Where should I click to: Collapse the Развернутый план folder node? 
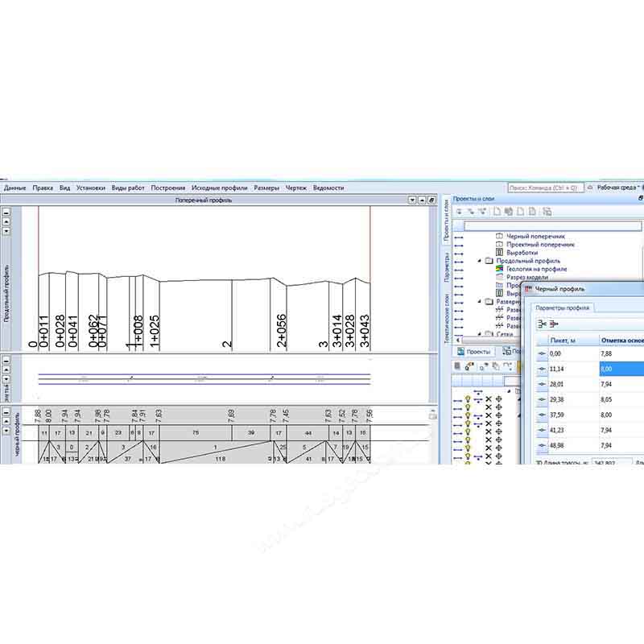[x=479, y=302]
